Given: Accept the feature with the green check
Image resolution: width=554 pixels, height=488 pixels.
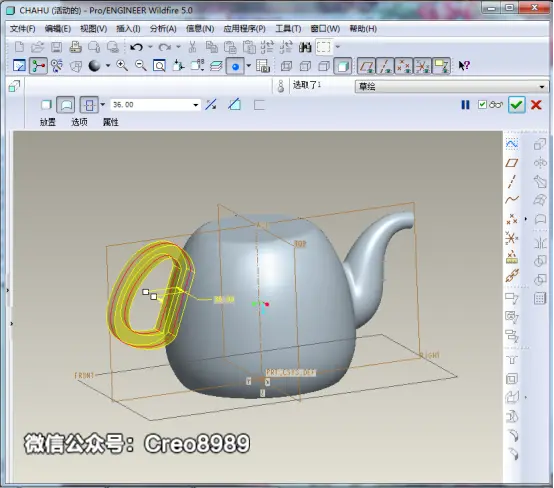Looking at the screenshot, I should [x=516, y=105].
